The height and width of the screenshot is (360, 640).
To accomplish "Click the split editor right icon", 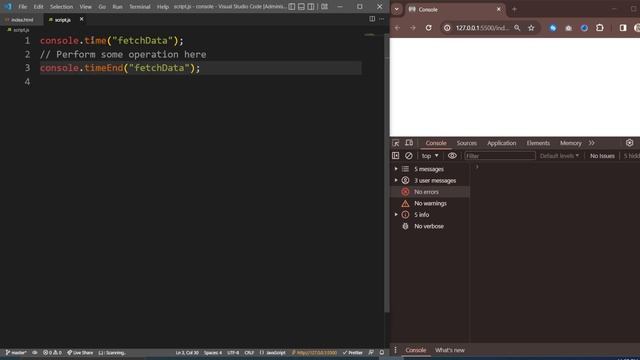I will (x=372, y=19).
